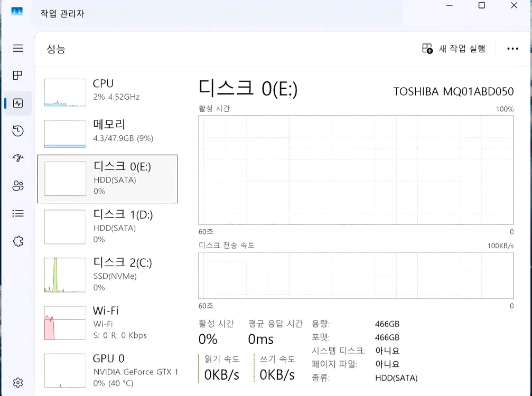Close the Task Manager window
Image resolution: width=532 pixels, height=396 pixels.
[514, 5]
